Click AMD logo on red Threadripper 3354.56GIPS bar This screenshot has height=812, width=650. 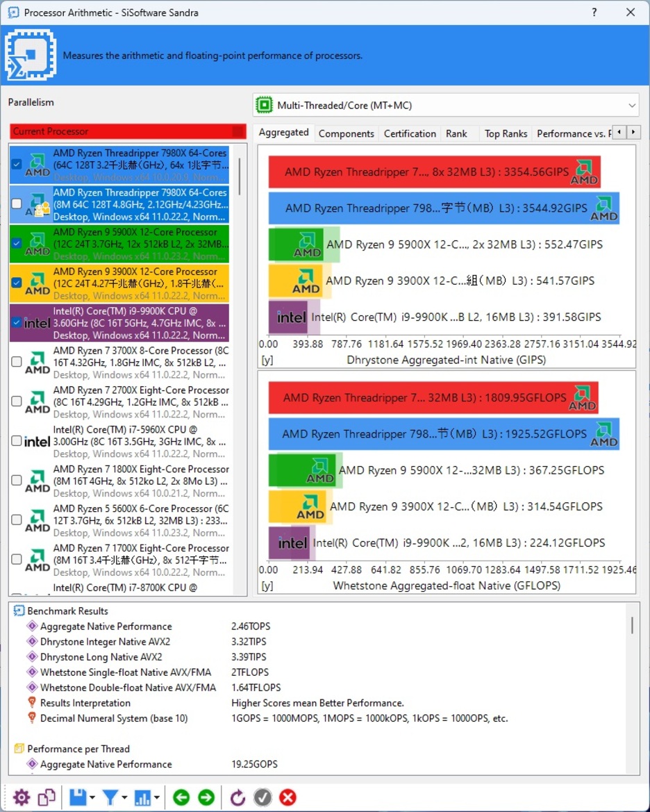click(584, 172)
